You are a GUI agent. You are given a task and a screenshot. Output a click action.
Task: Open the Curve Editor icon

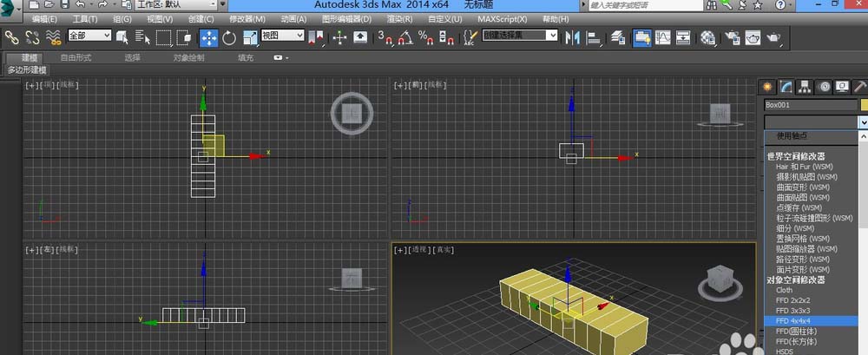coord(662,37)
